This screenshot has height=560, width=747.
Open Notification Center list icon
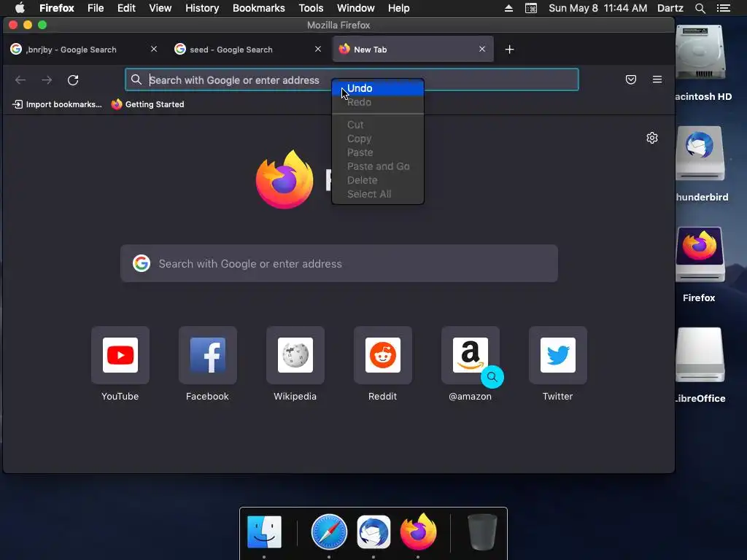724,8
